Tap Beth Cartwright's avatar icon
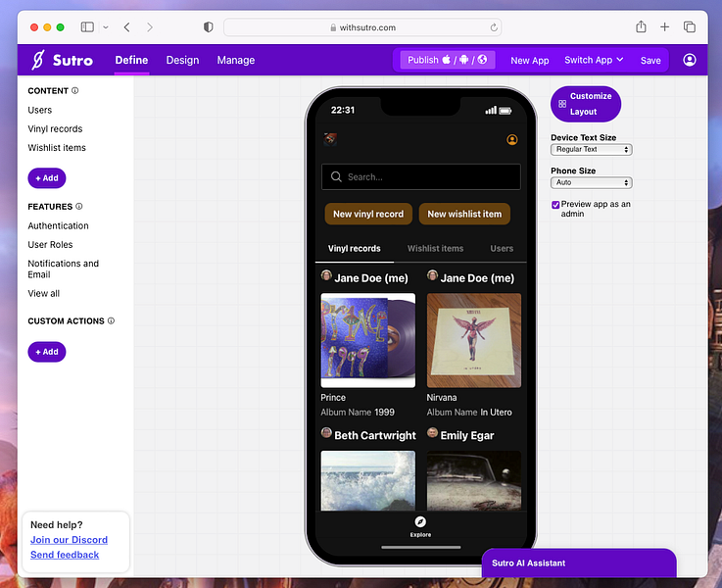The width and height of the screenshot is (722, 588). pyautogui.click(x=326, y=433)
